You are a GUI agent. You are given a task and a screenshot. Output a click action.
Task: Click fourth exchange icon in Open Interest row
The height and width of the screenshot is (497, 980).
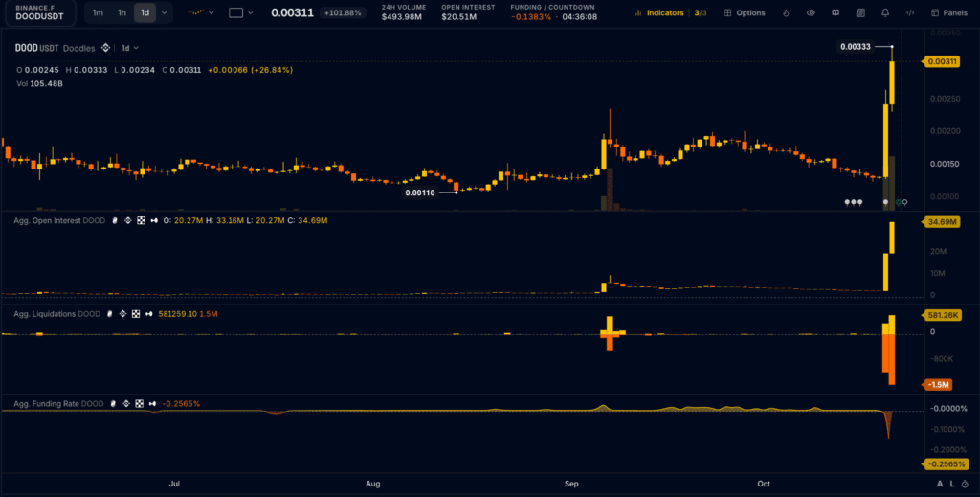tap(154, 220)
